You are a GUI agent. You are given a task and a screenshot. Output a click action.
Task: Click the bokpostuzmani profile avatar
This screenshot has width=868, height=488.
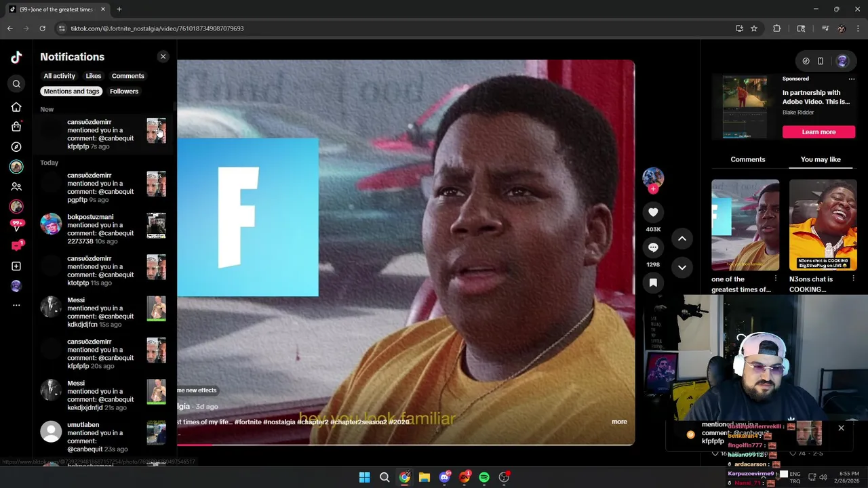(x=51, y=224)
